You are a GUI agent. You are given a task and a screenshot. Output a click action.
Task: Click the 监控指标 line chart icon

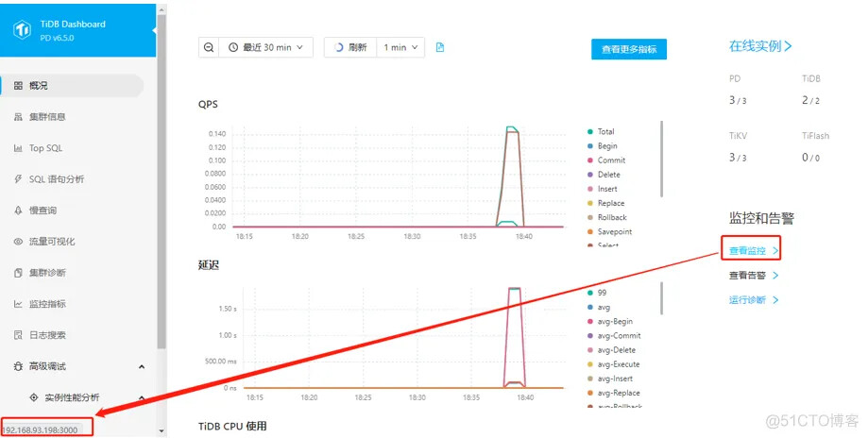pyautogui.click(x=18, y=304)
